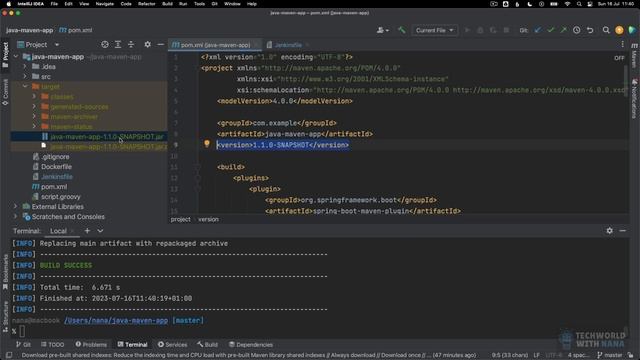Open the Git tool window tab
The width and height of the screenshot is (640, 360).
pos(23,344)
